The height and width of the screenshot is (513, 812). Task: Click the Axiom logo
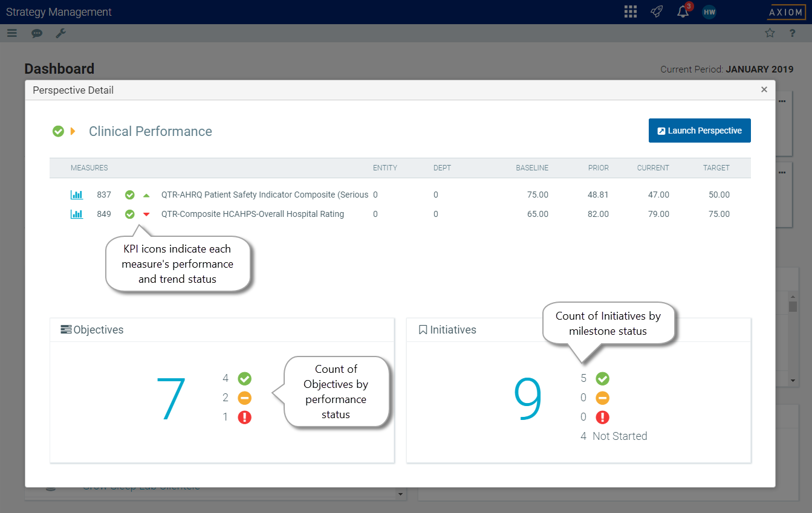(x=786, y=12)
